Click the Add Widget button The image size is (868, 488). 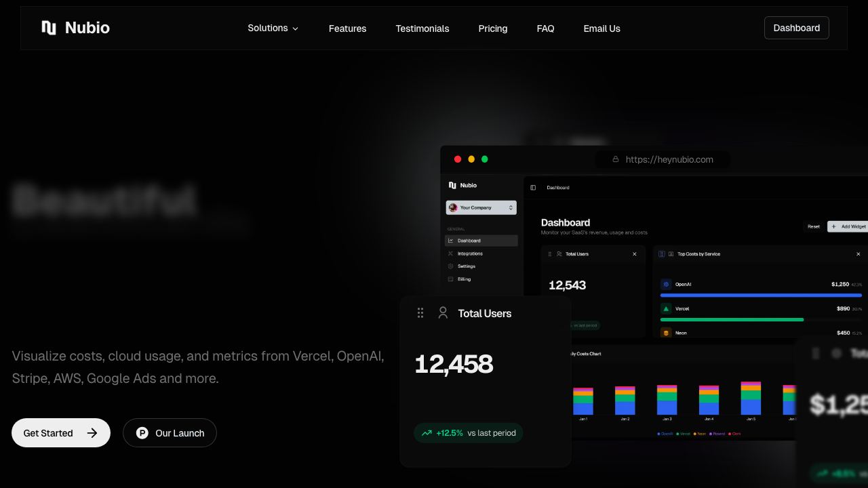point(848,226)
